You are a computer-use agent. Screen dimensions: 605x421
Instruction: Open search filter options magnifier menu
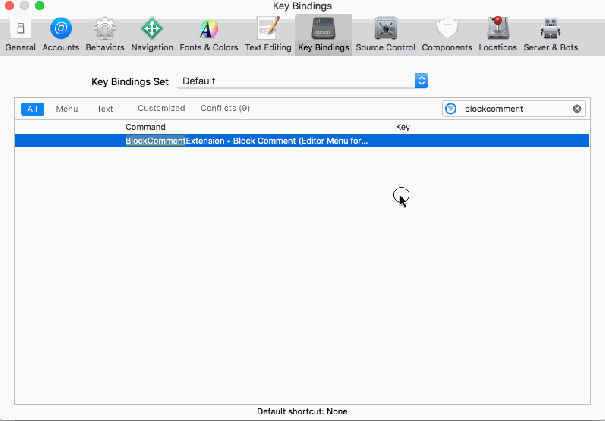point(451,108)
